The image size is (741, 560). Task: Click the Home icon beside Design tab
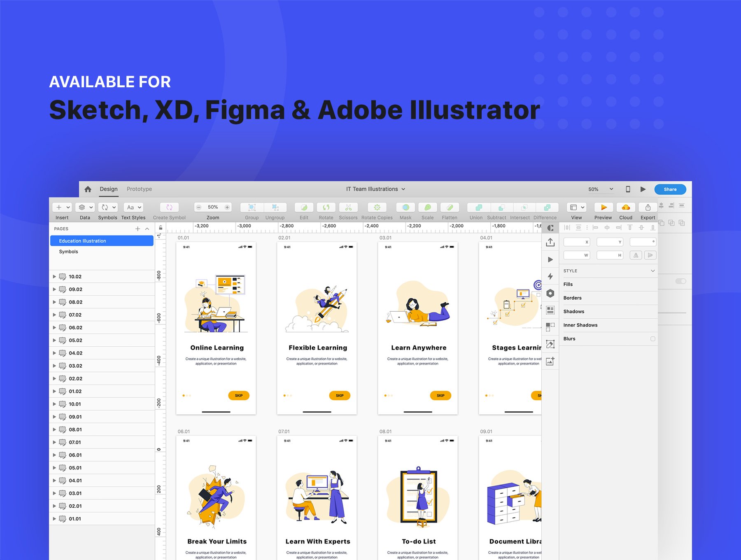(x=88, y=189)
